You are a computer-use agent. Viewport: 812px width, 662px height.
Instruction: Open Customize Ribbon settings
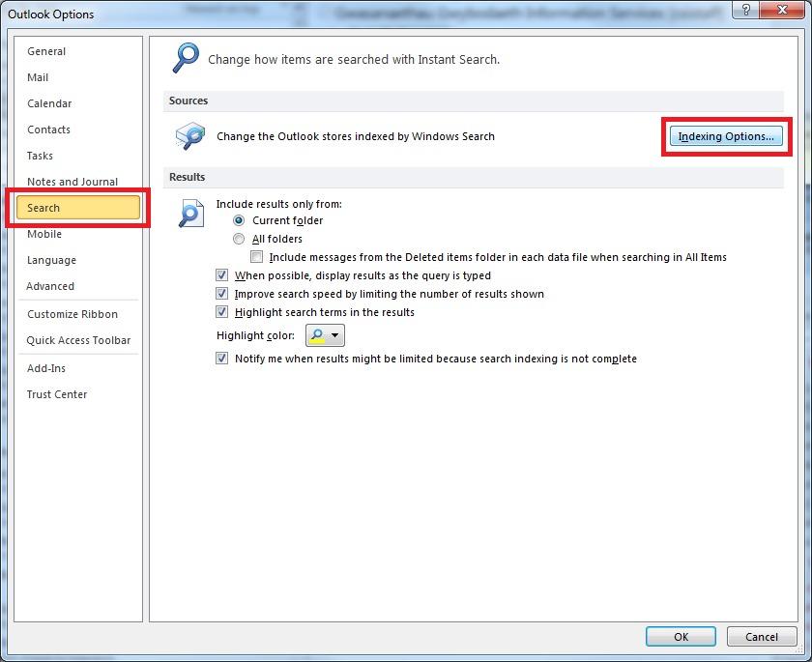coord(72,314)
